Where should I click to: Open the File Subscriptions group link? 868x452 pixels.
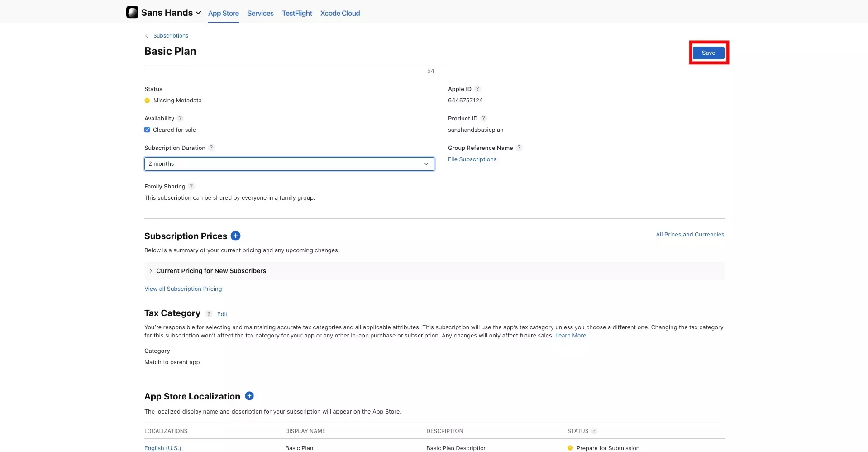click(472, 159)
